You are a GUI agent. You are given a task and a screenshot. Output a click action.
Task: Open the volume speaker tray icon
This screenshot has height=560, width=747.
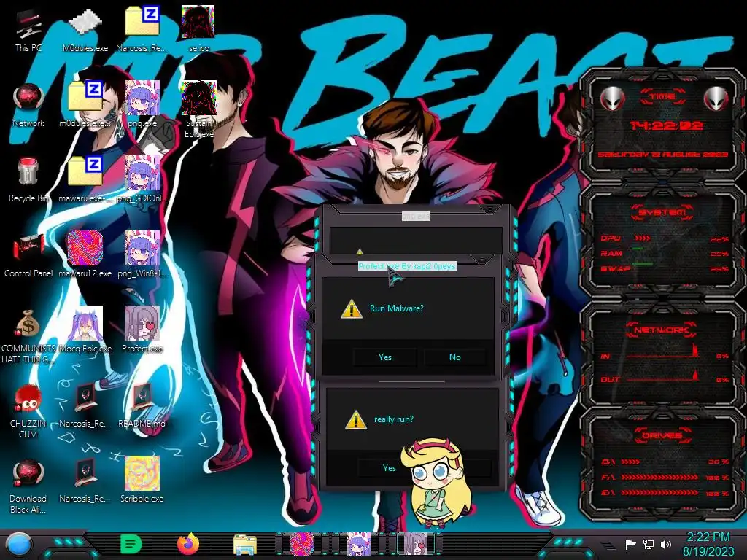tap(666, 544)
